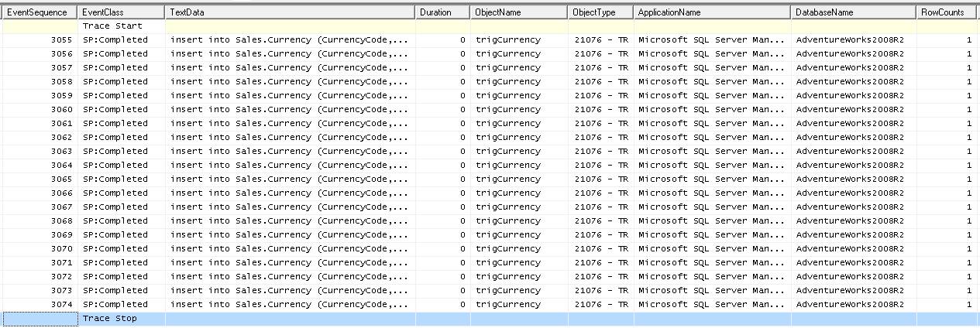Click event sequence 3064 cell
Screen dimensions: 980x328
tap(39, 166)
